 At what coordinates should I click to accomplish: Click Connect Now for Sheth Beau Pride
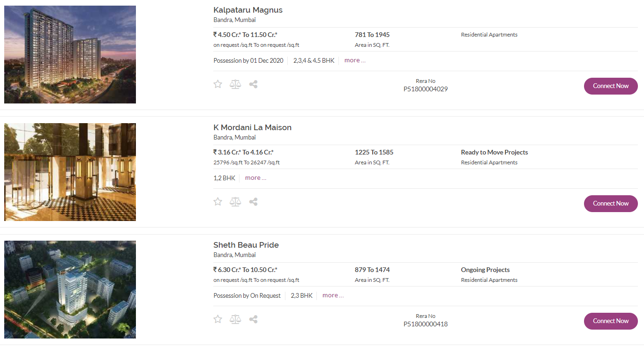(x=611, y=321)
